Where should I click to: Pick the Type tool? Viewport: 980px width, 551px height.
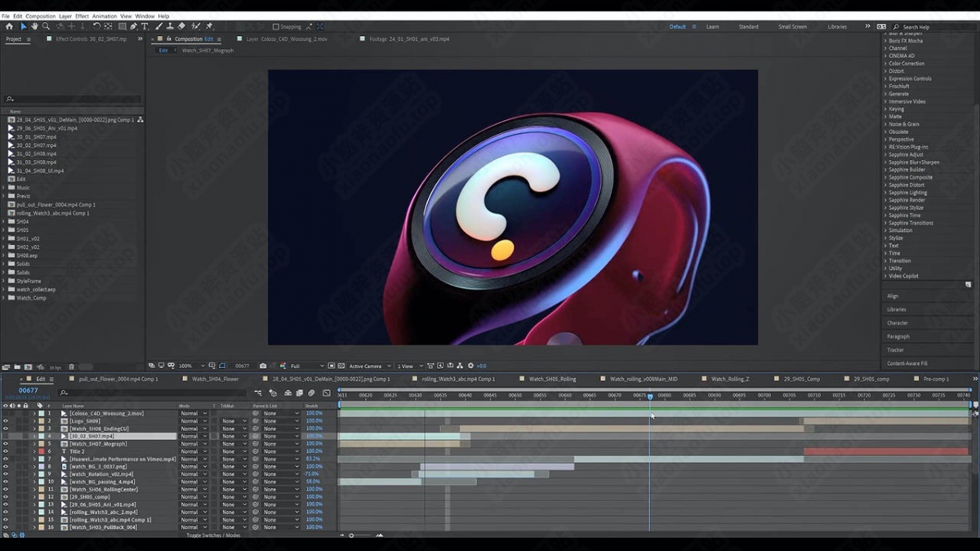145,26
